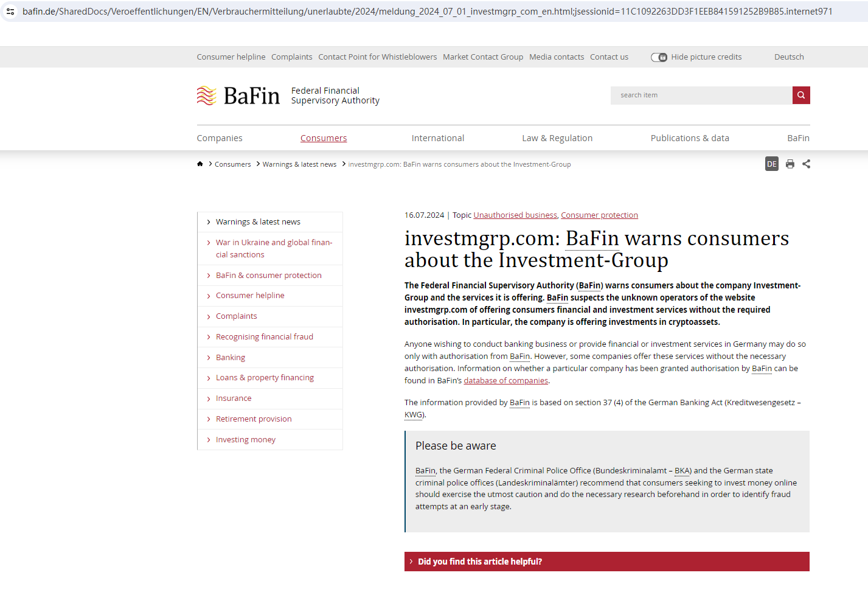Open the Contact us link

pyautogui.click(x=609, y=57)
